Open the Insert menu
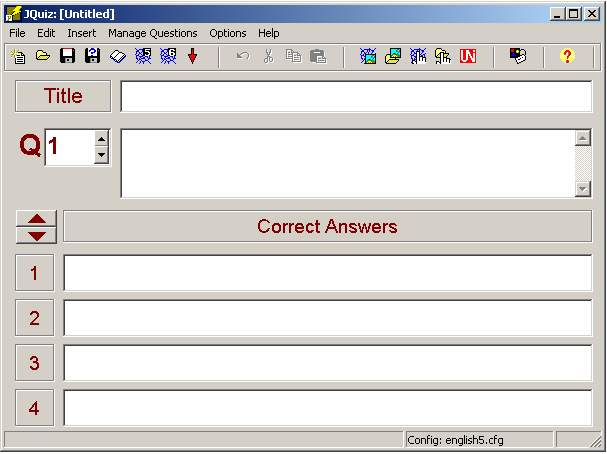Screen dimensions: 607x454 point(82,33)
